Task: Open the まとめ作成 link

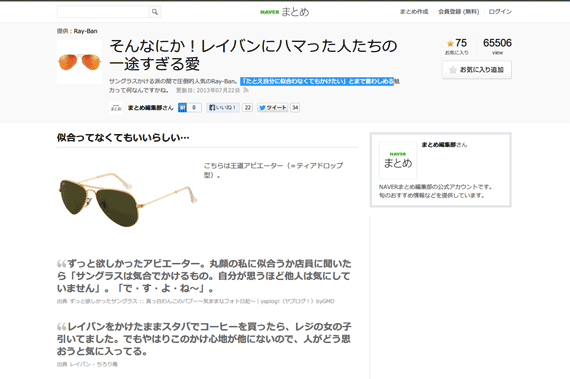Action: [x=414, y=12]
